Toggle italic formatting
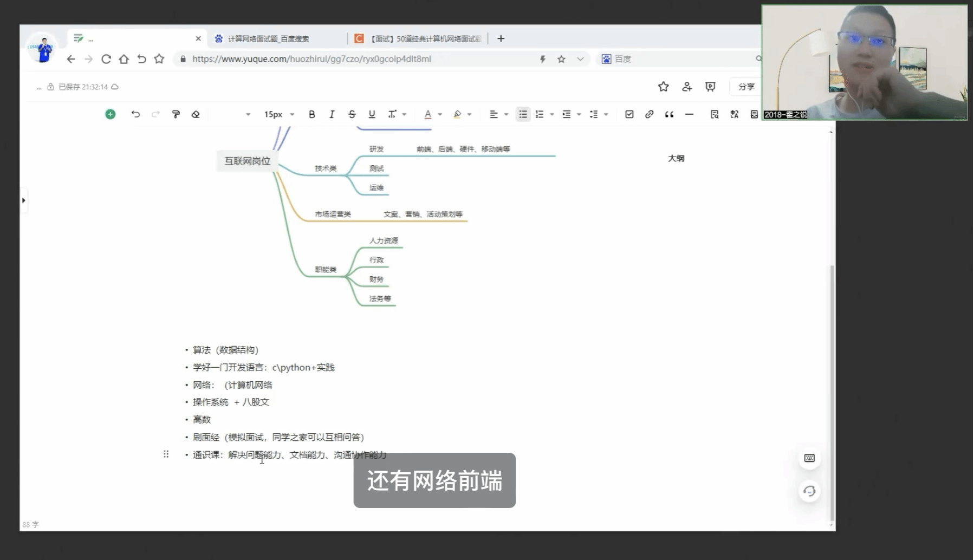This screenshot has width=974, height=560. coord(332,114)
